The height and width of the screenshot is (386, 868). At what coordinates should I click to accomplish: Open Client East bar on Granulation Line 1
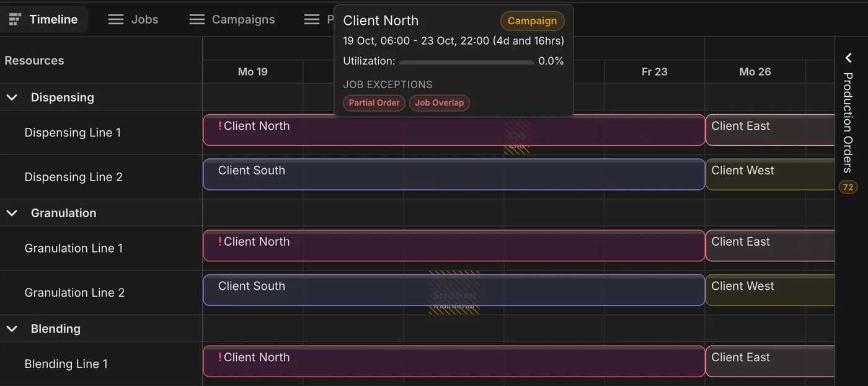770,246
